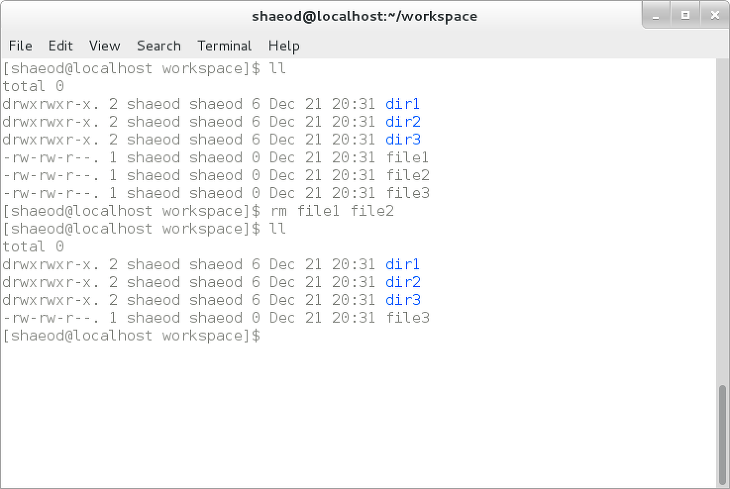730x489 pixels.
Task: Click dir3 in the second listing
Action: 403,300
